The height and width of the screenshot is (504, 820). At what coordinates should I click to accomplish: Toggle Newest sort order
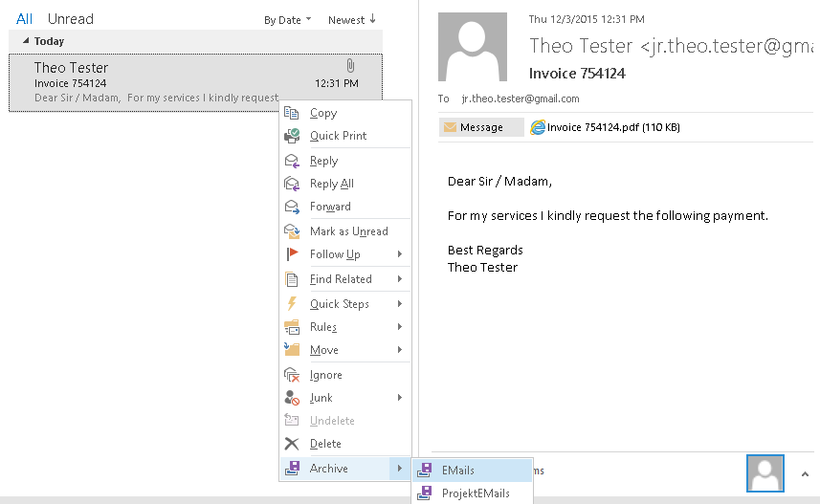click(351, 20)
